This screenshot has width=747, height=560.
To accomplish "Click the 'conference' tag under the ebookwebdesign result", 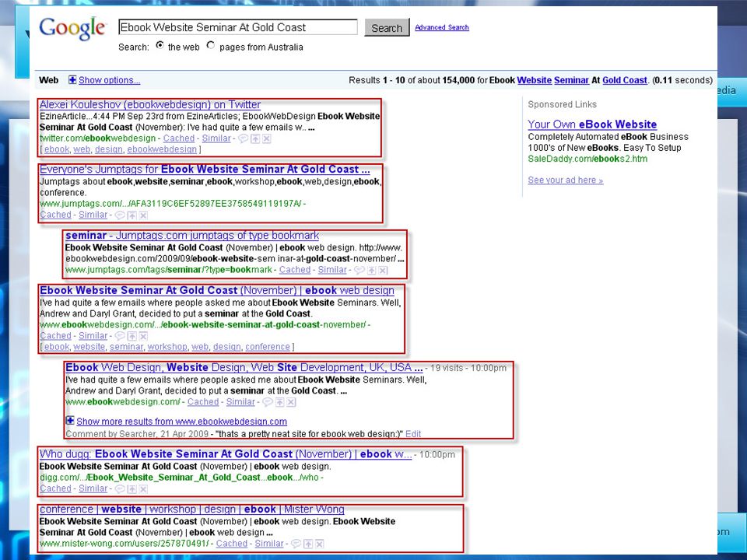I will (x=268, y=347).
